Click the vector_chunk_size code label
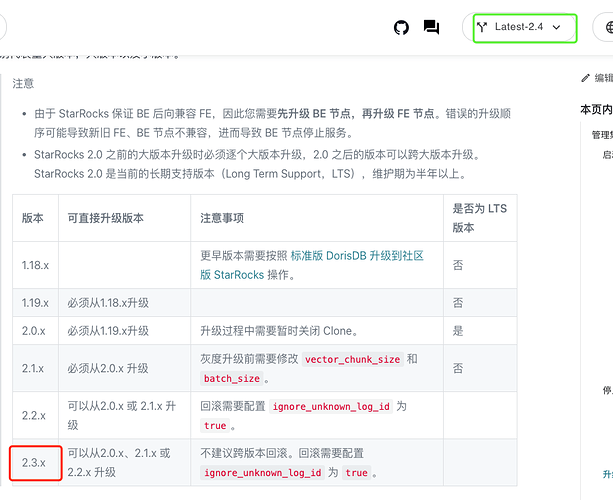 [x=354, y=359]
